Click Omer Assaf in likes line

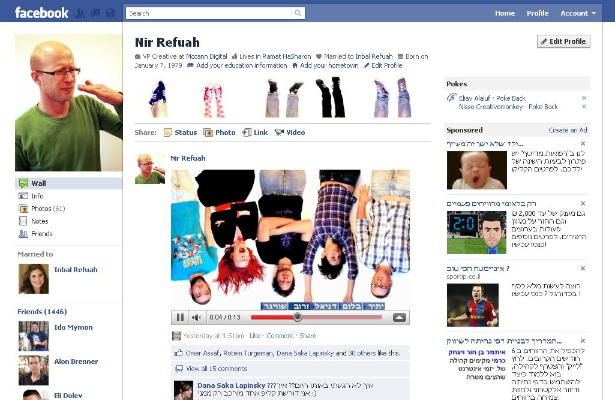pyautogui.click(x=203, y=353)
